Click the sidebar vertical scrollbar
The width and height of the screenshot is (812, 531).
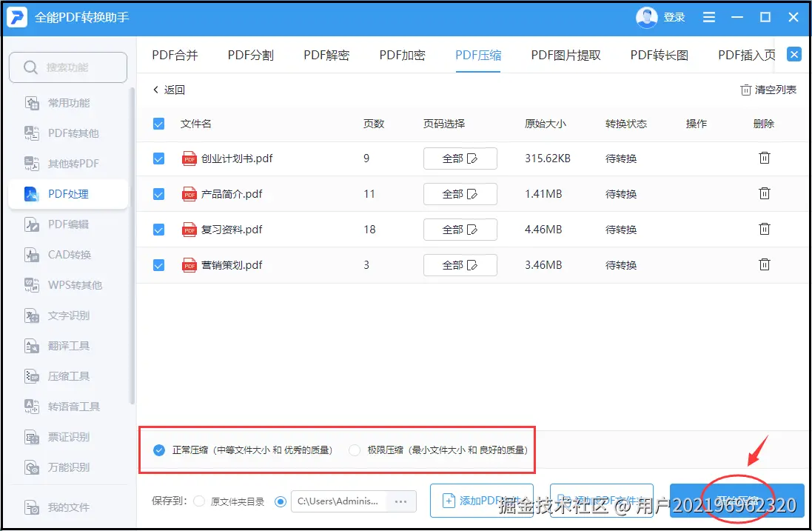coord(132,246)
